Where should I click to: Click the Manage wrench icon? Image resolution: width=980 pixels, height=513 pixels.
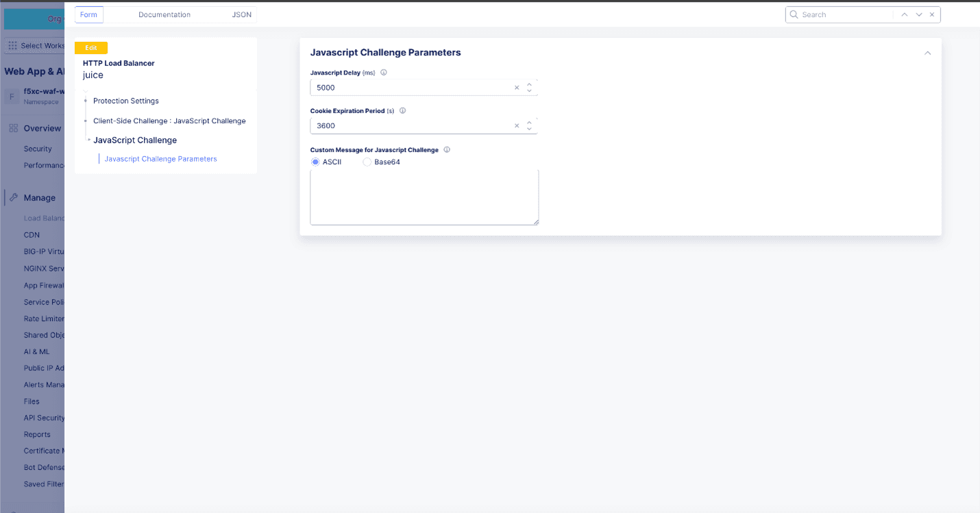tap(12, 197)
